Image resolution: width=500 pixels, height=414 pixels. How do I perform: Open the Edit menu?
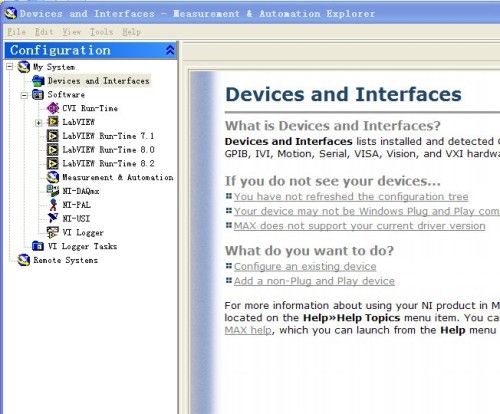point(44,32)
